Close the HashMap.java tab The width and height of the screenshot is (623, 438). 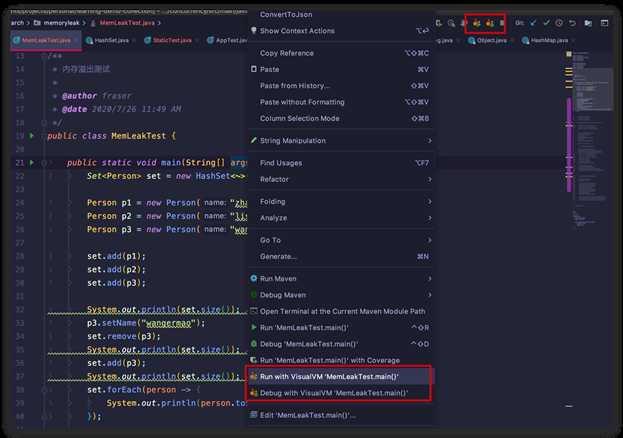pos(574,40)
